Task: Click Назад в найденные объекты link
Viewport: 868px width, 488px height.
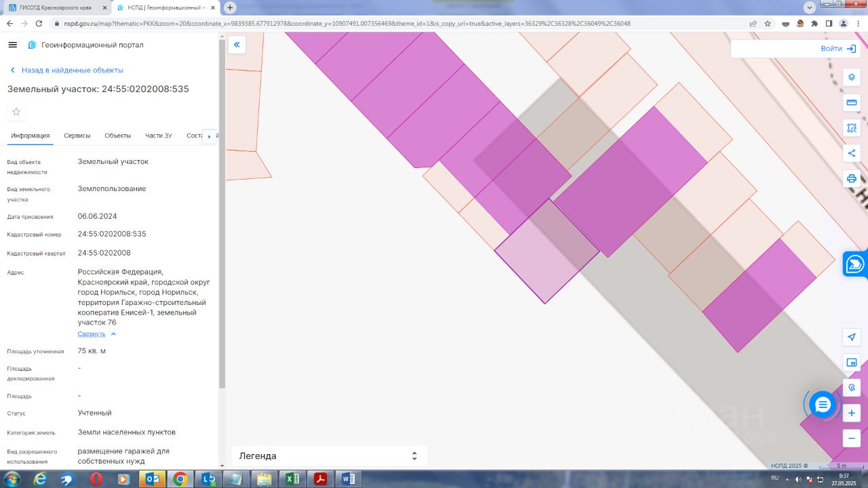Action: [66, 70]
